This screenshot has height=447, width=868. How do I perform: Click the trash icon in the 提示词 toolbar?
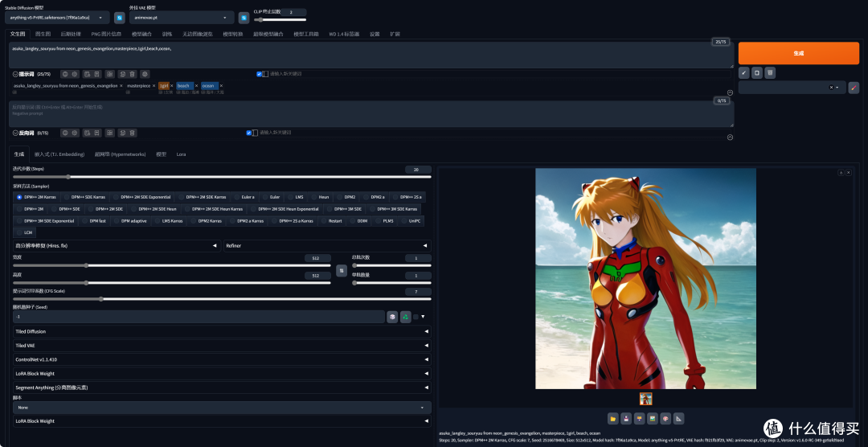[x=133, y=74]
